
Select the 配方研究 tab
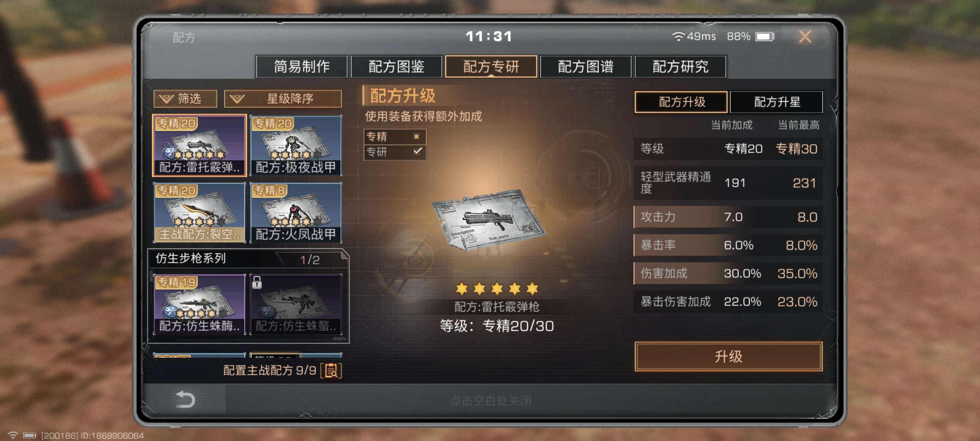pos(680,66)
